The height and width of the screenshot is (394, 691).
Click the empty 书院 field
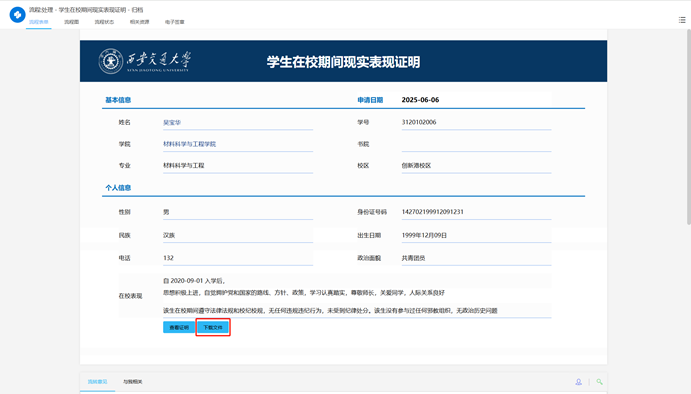click(x=476, y=144)
